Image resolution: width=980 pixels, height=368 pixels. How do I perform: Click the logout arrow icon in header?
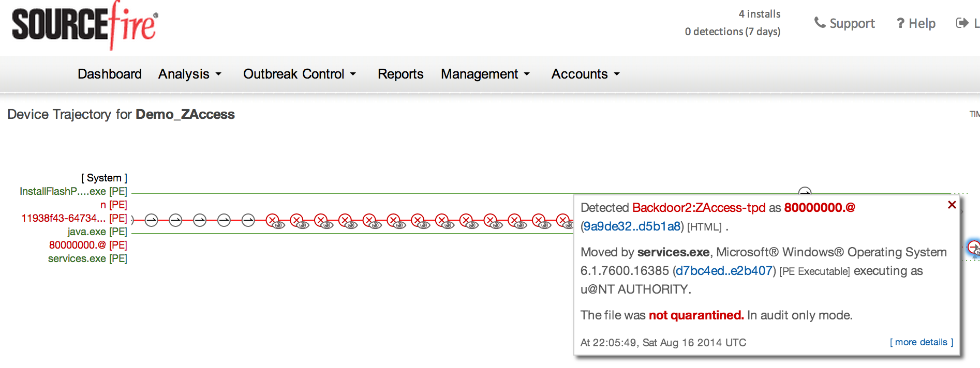(962, 23)
